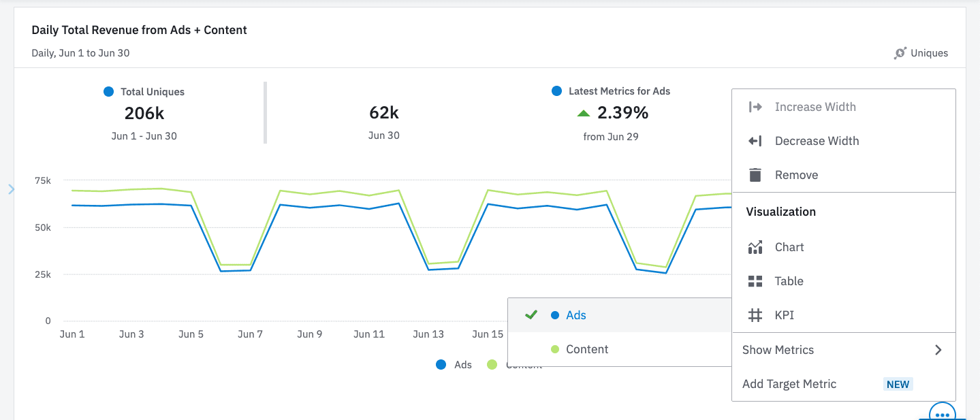Image resolution: width=980 pixels, height=420 pixels.
Task: Click the Jun 1 - Jun 30 date range label
Action: pyautogui.click(x=143, y=134)
